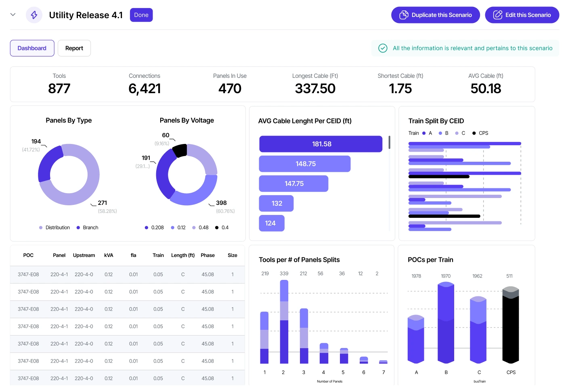Click the 1-panel bar in Tools chart
The image size is (566, 392).
[x=264, y=338]
